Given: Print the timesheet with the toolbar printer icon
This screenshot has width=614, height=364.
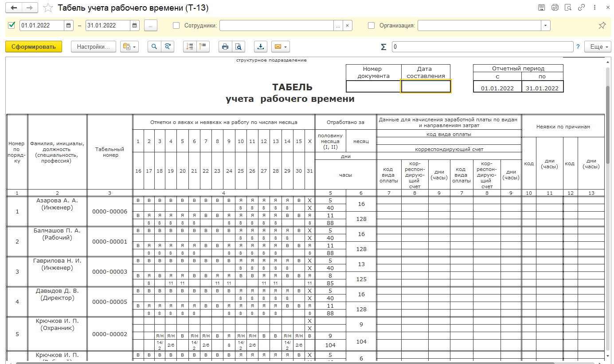Looking at the screenshot, I should point(225,46).
